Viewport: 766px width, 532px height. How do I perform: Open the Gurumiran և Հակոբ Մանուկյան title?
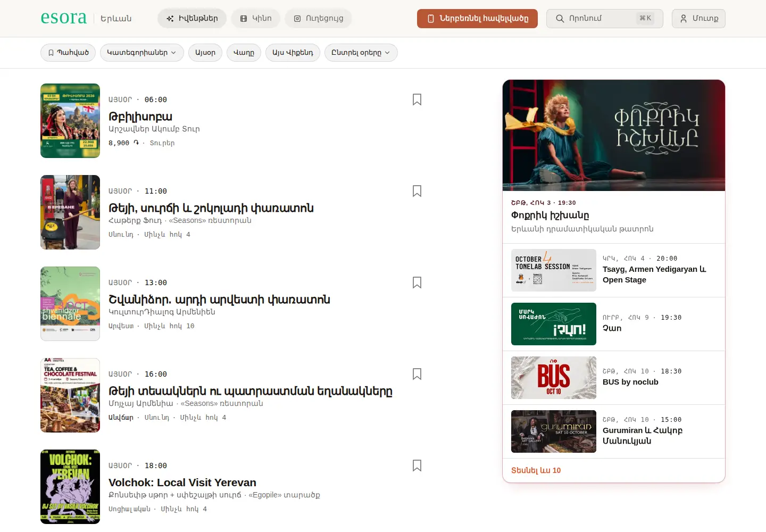click(x=643, y=436)
